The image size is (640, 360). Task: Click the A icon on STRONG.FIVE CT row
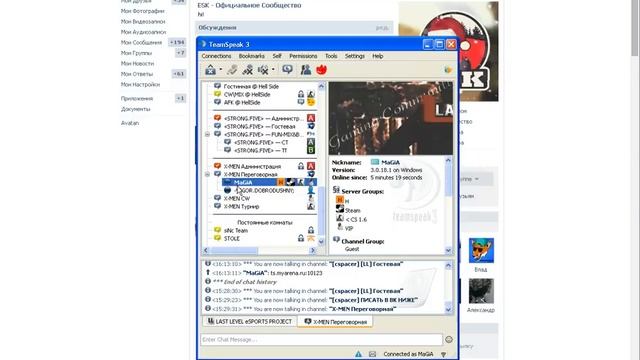[311, 142]
